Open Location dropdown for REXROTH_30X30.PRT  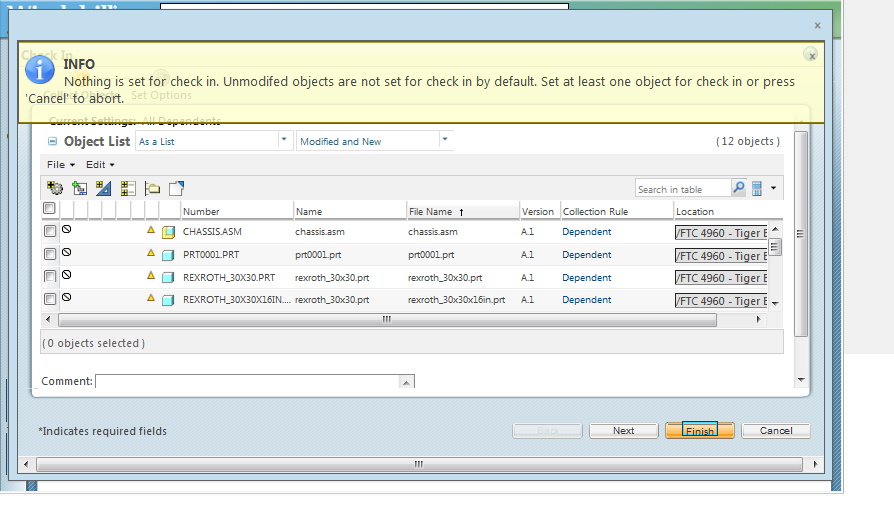coord(721,278)
